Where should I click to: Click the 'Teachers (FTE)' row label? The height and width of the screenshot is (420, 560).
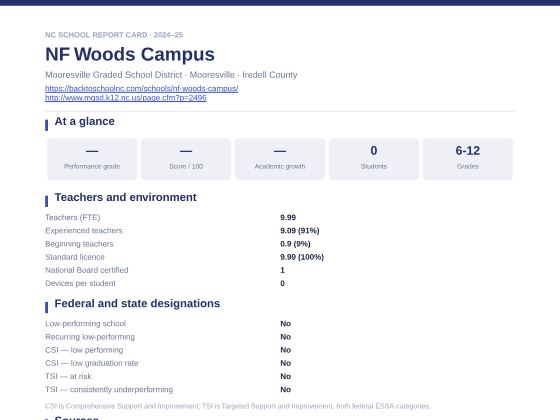pos(73,218)
